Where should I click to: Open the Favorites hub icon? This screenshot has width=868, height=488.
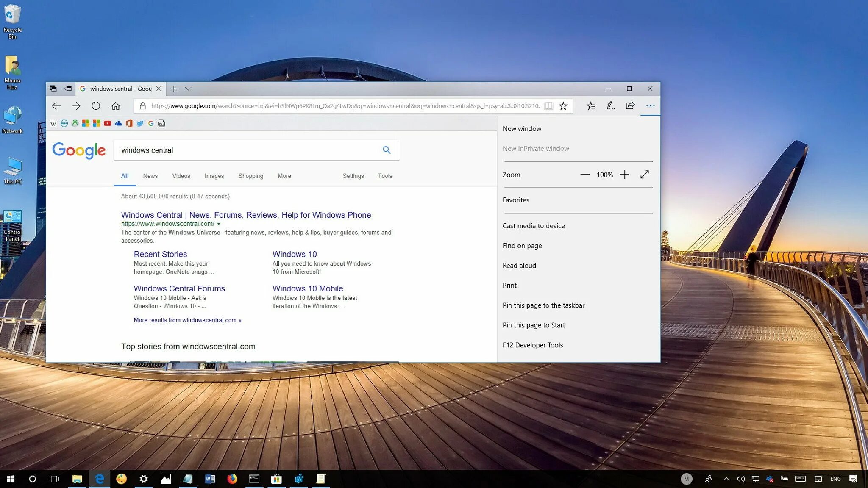point(591,106)
